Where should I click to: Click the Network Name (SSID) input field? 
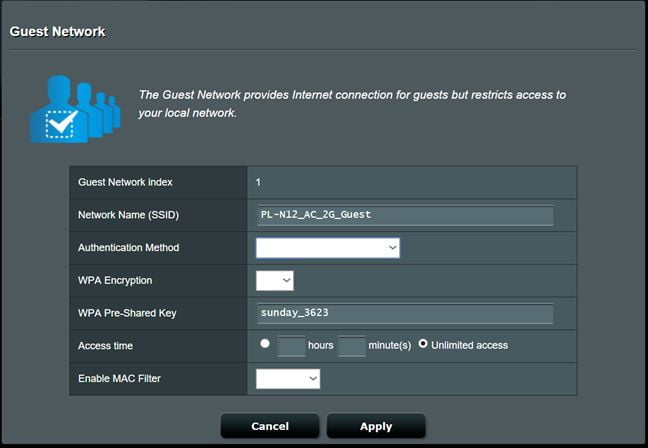pyautogui.click(x=404, y=215)
